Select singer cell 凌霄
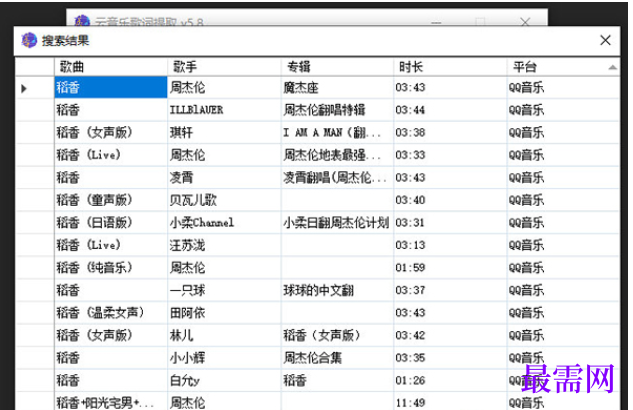 tap(224, 178)
